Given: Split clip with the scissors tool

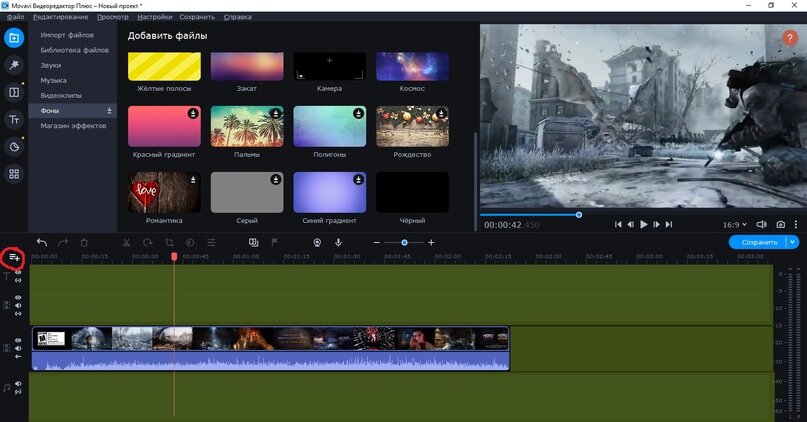Looking at the screenshot, I should coord(126,242).
